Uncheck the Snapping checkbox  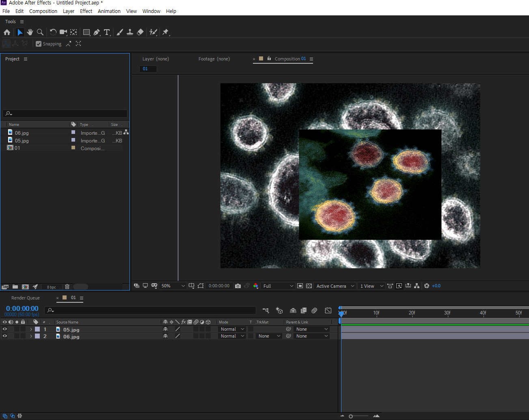(39, 44)
